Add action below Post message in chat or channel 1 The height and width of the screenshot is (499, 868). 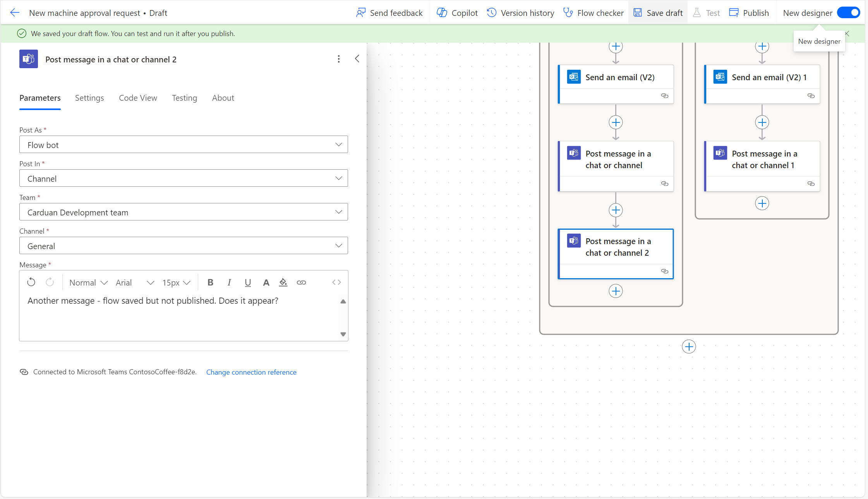pos(762,203)
